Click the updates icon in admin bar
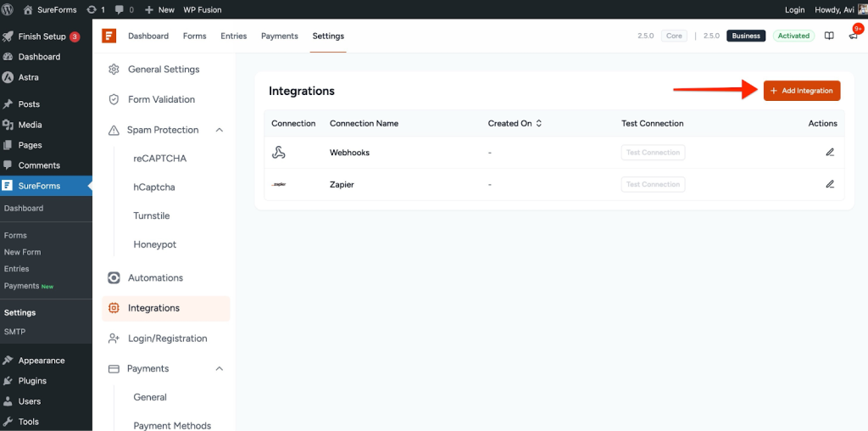This screenshot has width=868, height=431. coord(92,9)
